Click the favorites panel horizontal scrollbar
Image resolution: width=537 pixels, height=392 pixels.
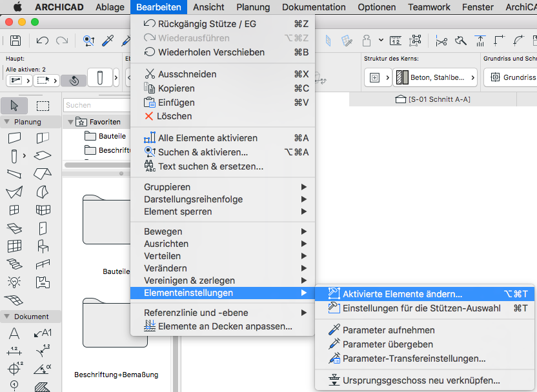click(x=97, y=165)
